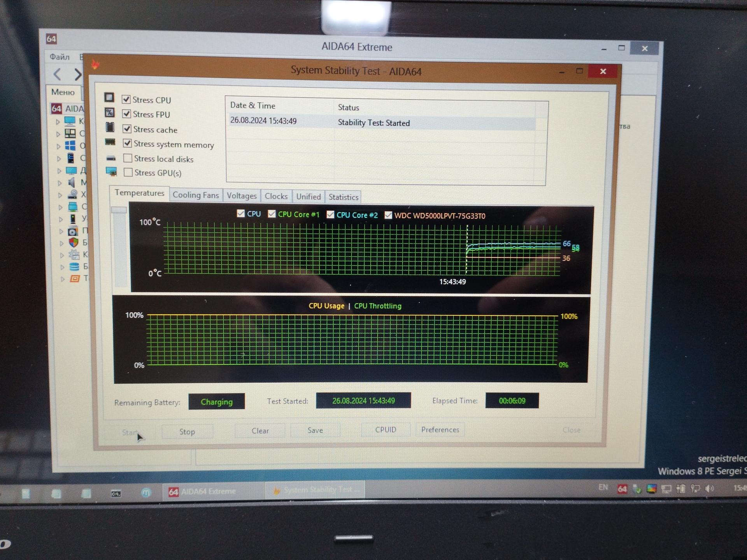Expand the server node arrow in tree
This screenshot has width=747, height=560.
[x=59, y=159]
